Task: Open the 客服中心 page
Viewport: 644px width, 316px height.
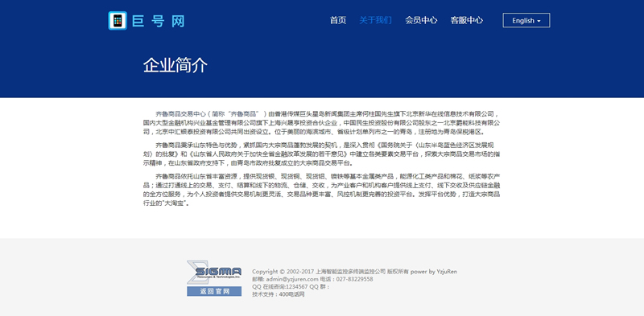Action: point(467,20)
